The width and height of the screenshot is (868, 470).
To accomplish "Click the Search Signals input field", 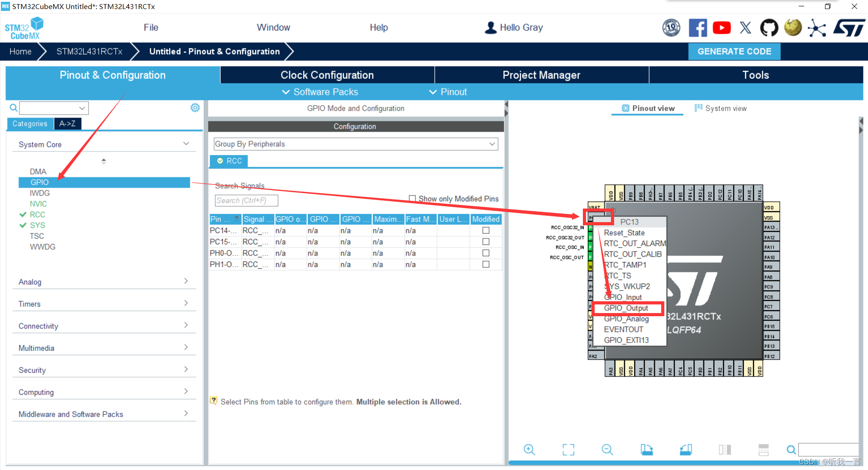I will click(246, 200).
